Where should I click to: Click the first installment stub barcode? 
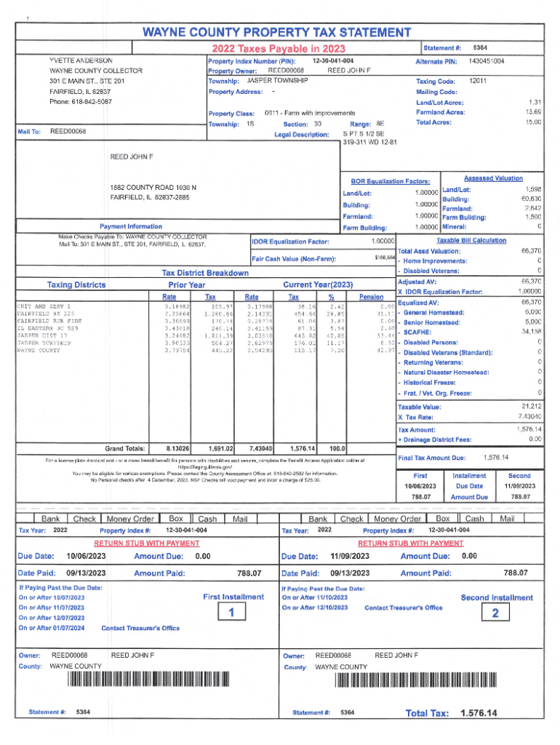[x=143, y=680]
